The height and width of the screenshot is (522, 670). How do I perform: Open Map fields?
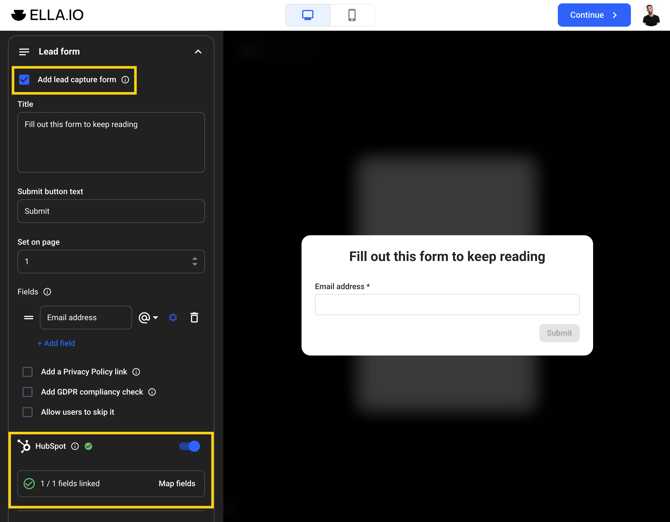tap(177, 484)
